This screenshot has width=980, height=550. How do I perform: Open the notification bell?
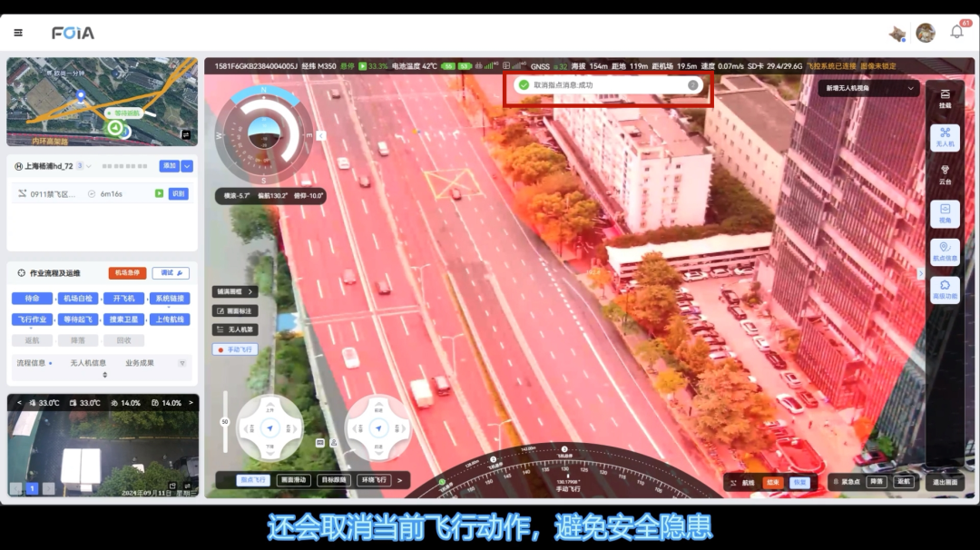click(956, 33)
